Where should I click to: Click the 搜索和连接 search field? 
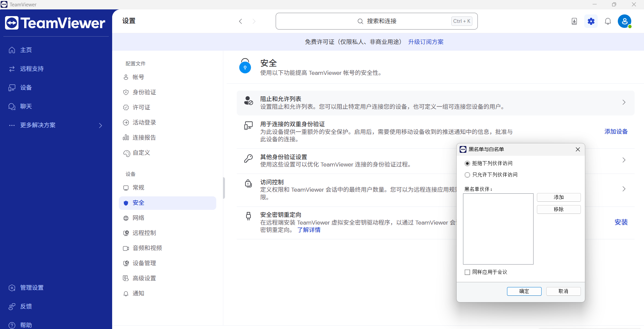point(376,21)
